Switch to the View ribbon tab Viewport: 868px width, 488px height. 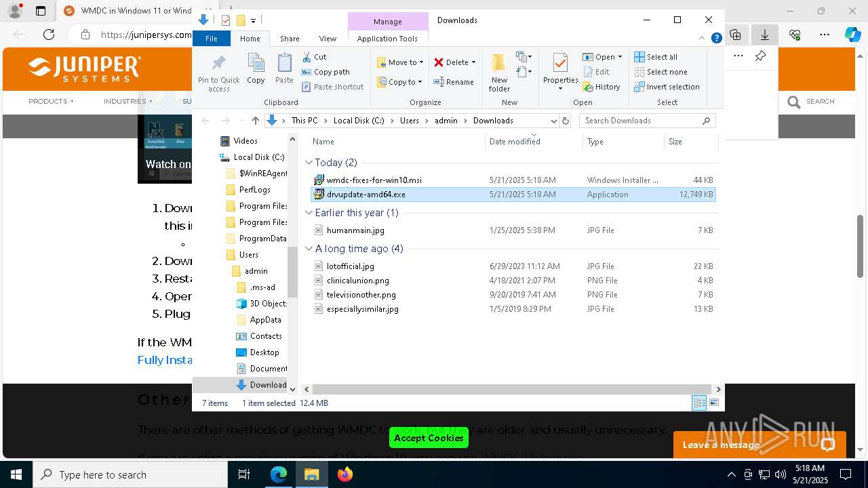(x=328, y=39)
